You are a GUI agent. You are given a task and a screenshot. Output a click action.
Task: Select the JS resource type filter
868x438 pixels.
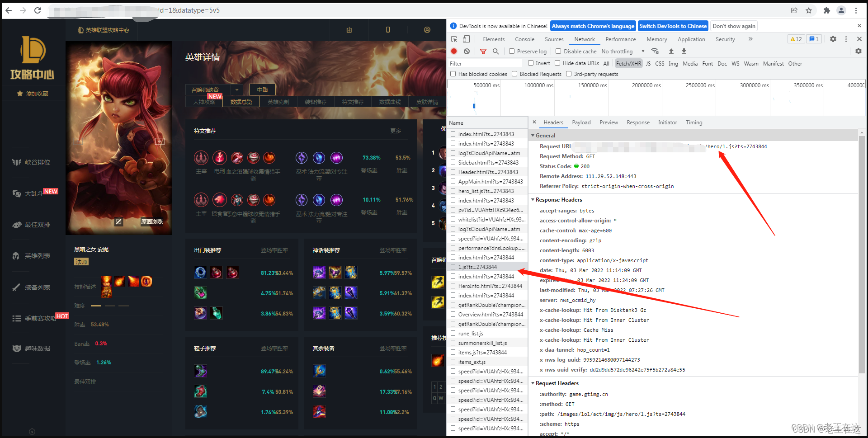(648, 63)
